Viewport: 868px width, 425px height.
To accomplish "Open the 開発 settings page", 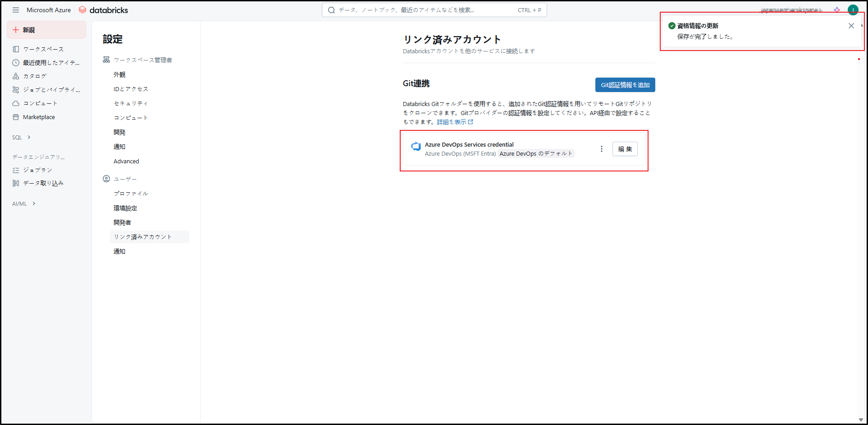I will (x=119, y=132).
